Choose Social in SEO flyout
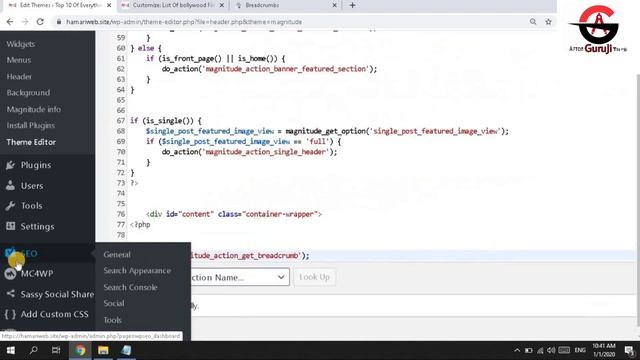Screen dimensions: 640x360 point(114,303)
